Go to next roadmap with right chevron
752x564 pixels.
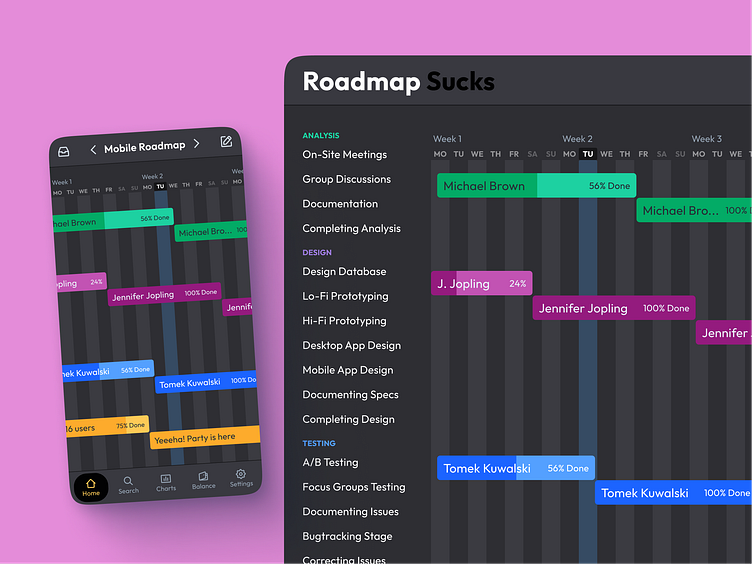[x=196, y=143]
